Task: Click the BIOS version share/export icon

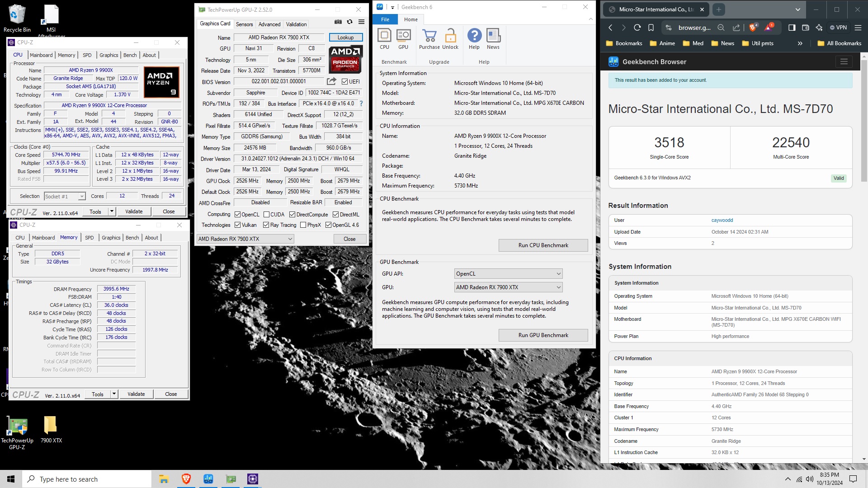Action: click(331, 81)
